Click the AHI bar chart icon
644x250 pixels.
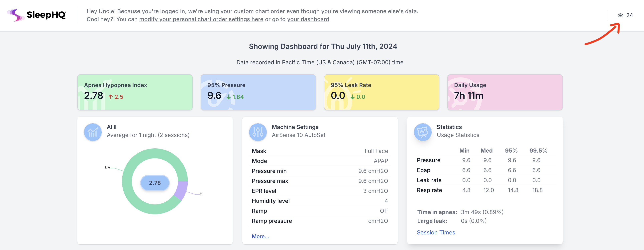point(93,132)
